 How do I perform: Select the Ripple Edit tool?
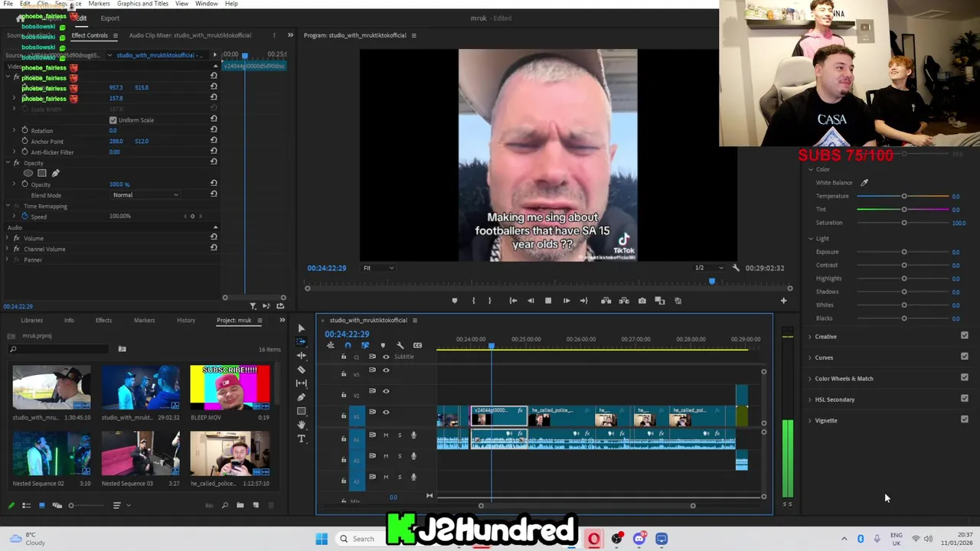(301, 356)
